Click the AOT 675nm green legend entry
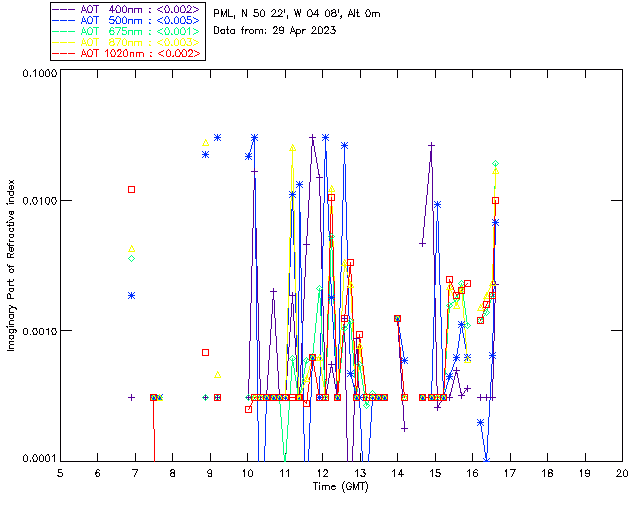Screen dimensions: 640x512 126,31
